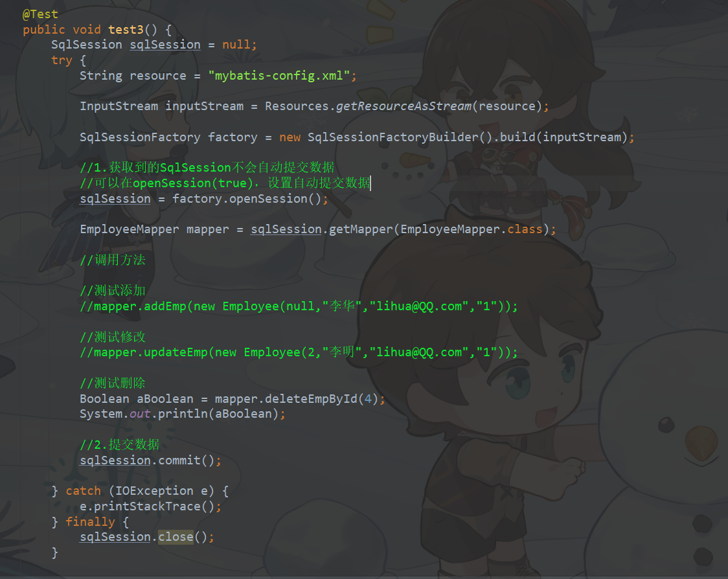Click the deleteEmpById method call
The image size is (728, 579).
(311, 399)
